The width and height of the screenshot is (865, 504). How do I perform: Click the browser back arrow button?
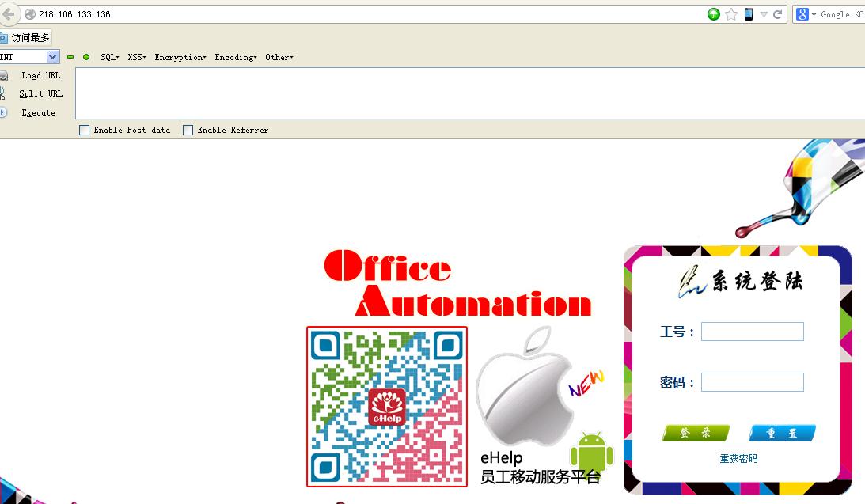pyautogui.click(x=8, y=13)
